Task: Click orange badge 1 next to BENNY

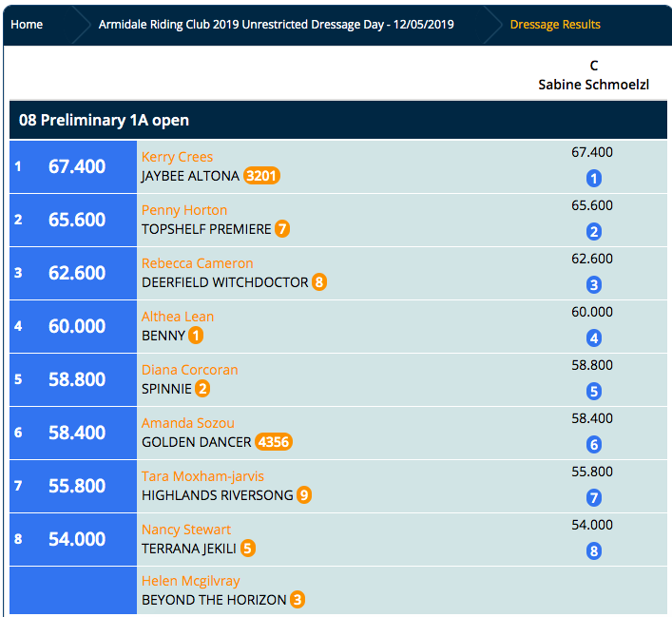Action: pos(196,336)
